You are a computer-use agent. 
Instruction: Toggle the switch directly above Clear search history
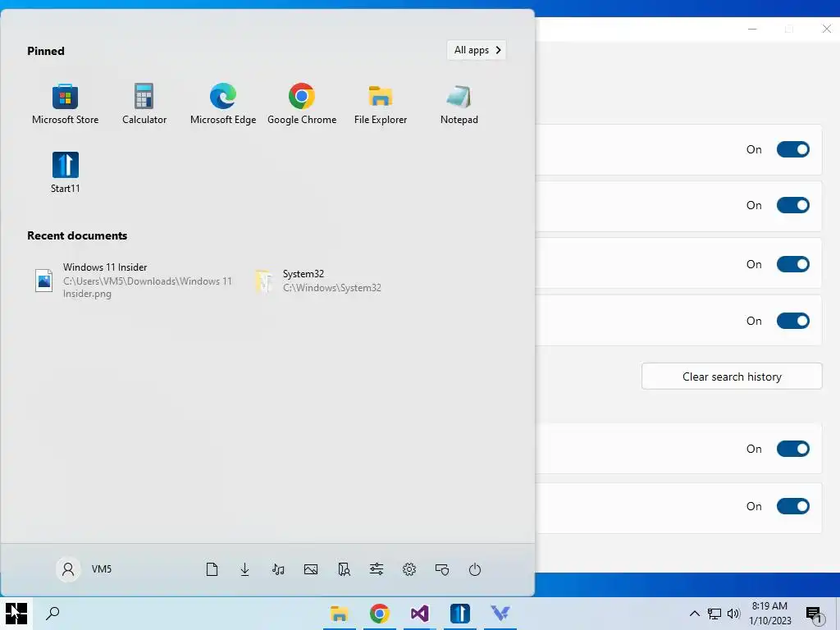click(793, 321)
